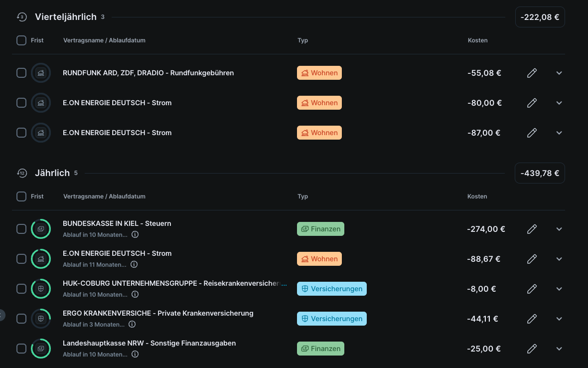Click the info icon under BUNDESKASSE IN KIEL

click(x=135, y=234)
